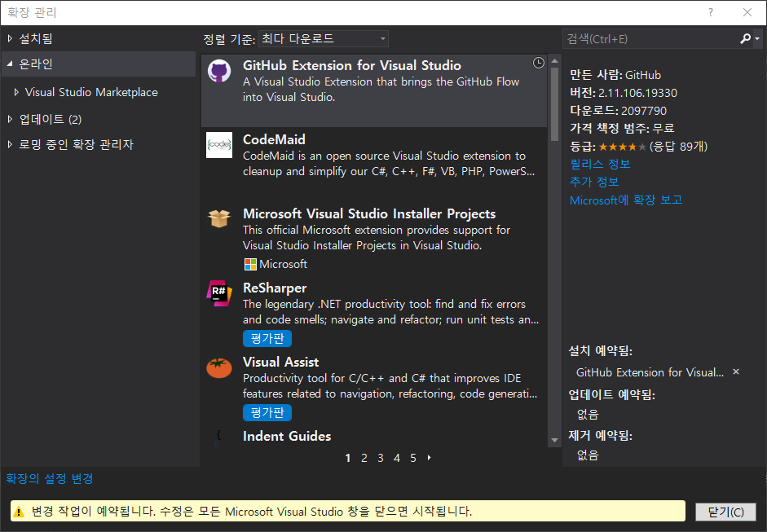This screenshot has width=767, height=532.
Task: Click the ReSharper R# icon
Action: [x=219, y=293]
